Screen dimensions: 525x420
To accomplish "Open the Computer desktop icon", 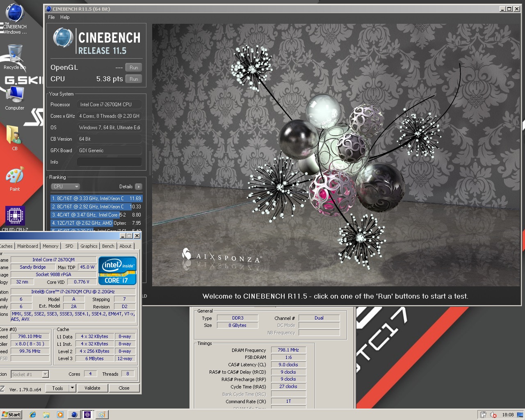I will (x=15, y=98).
